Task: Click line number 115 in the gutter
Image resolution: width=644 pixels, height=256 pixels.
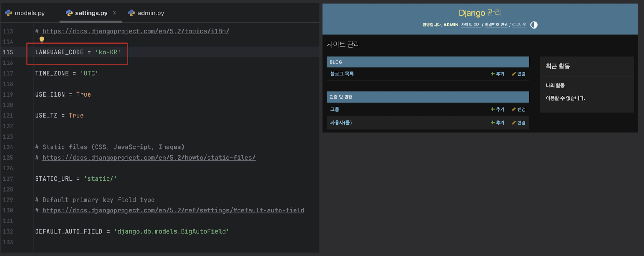Action: [x=8, y=52]
